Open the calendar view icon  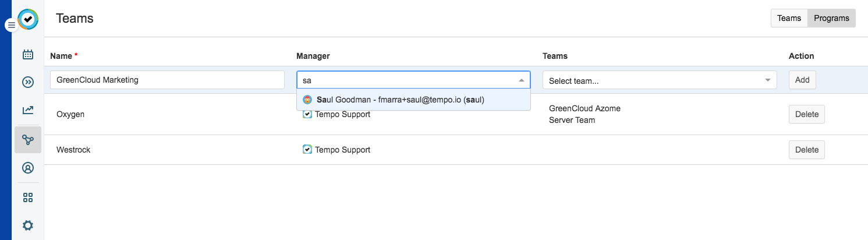click(28, 55)
